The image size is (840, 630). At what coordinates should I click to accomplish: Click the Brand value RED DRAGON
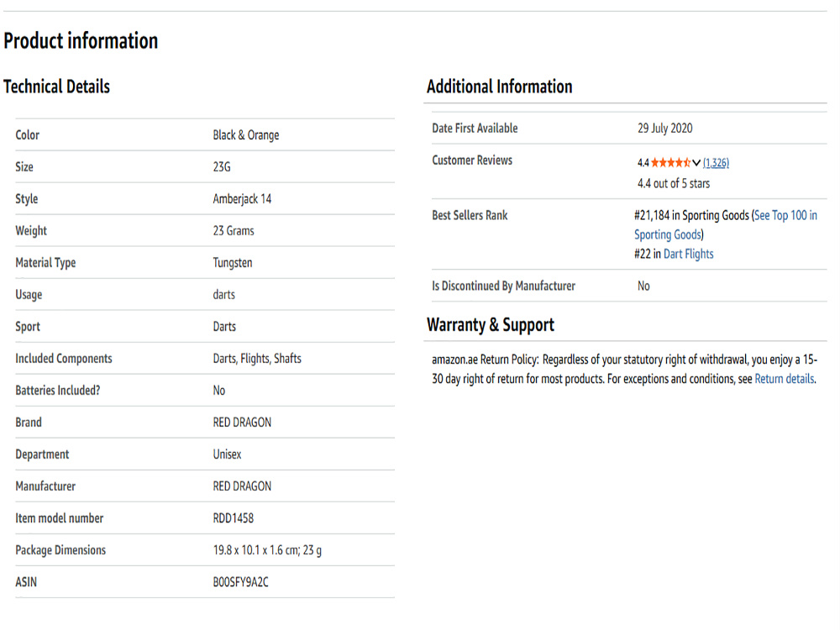242,423
